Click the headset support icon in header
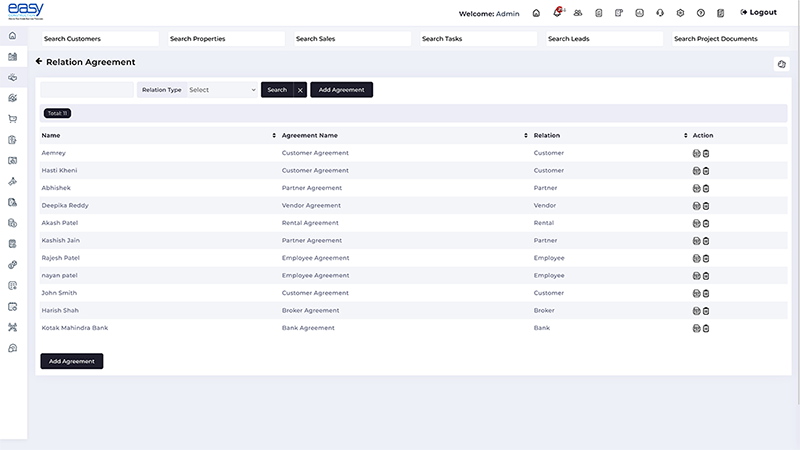Screen dimensions: 800x450 pos(660,13)
